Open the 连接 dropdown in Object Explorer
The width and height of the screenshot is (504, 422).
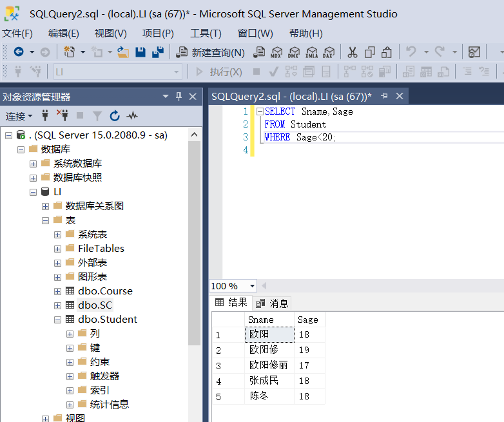click(19, 116)
